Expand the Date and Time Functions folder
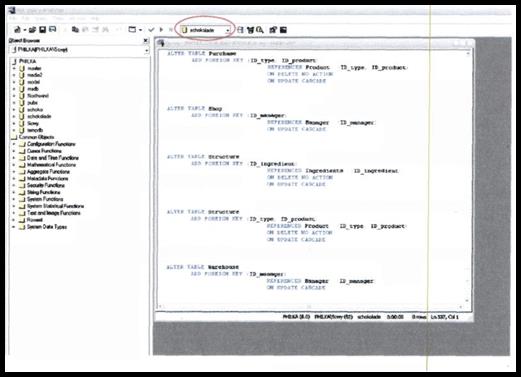521x377 pixels. tap(14, 158)
